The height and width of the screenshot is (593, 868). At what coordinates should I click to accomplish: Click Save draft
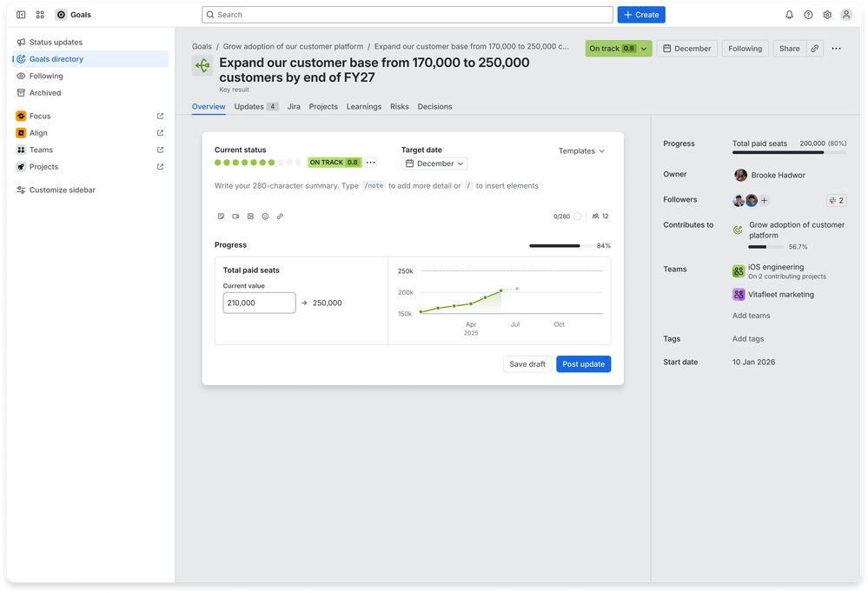[527, 364]
